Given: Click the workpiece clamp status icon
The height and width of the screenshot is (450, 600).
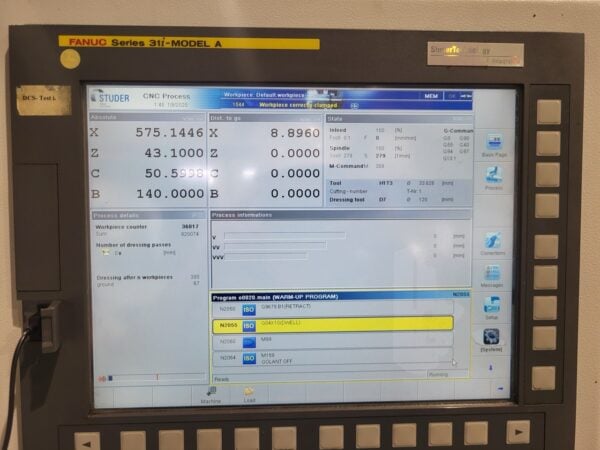Looking at the screenshot, I should (354, 105).
